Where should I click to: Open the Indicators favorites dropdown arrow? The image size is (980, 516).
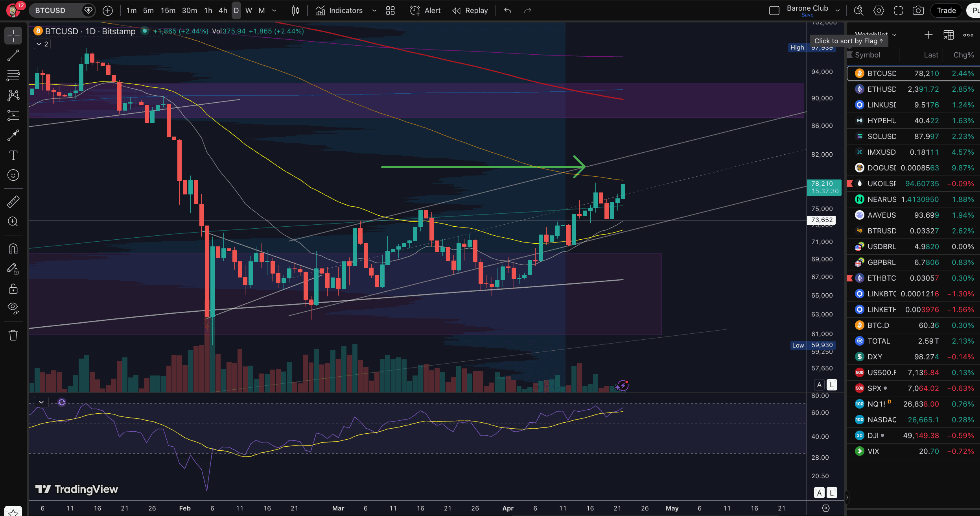click(x=374, y=11)
